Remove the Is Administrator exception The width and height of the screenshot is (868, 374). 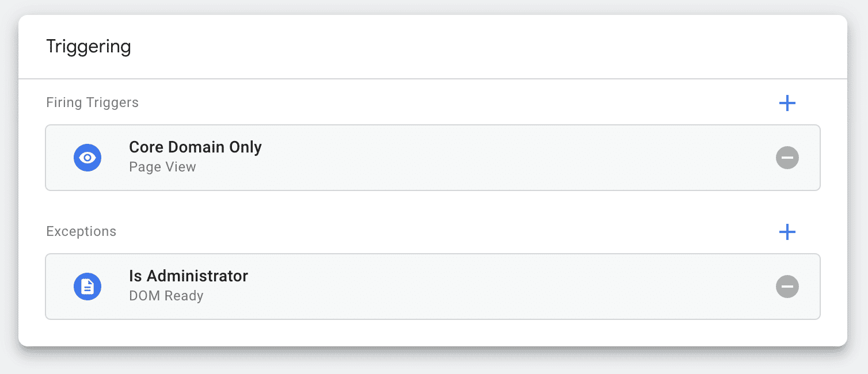787,287
